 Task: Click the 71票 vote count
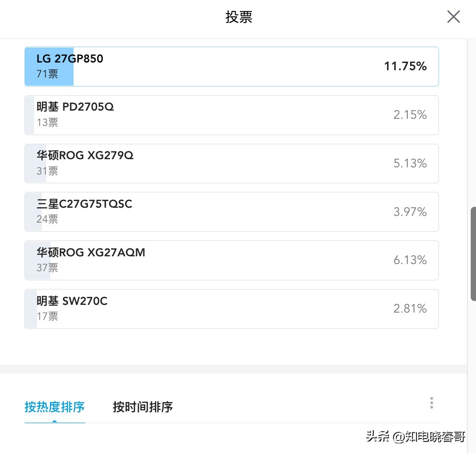point(47,74)
